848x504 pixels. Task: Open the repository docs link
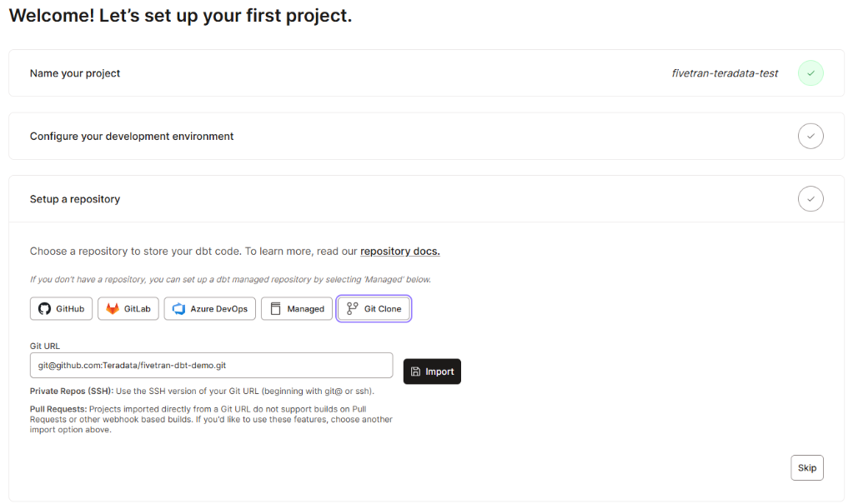[x=399, y=251]
